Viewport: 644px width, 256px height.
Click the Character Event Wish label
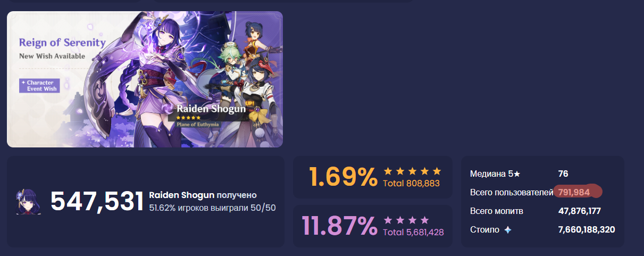39,86
